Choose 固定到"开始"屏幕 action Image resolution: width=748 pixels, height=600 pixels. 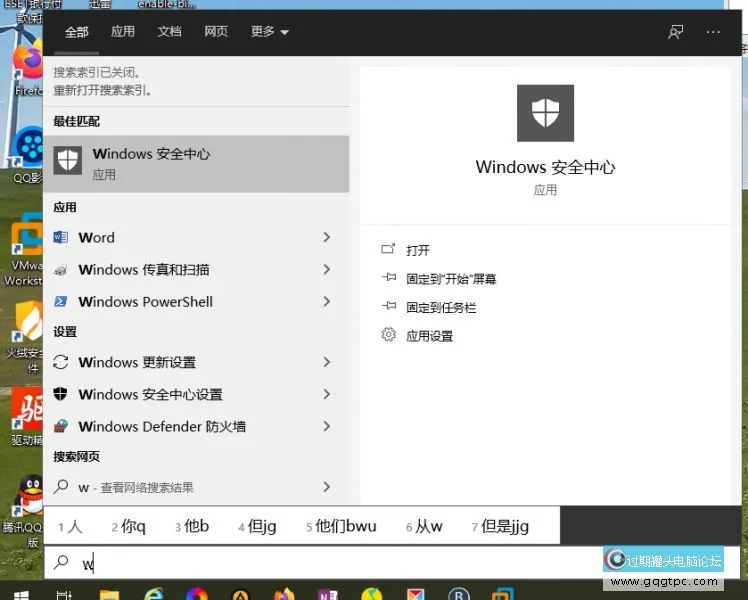coord(451,279)
